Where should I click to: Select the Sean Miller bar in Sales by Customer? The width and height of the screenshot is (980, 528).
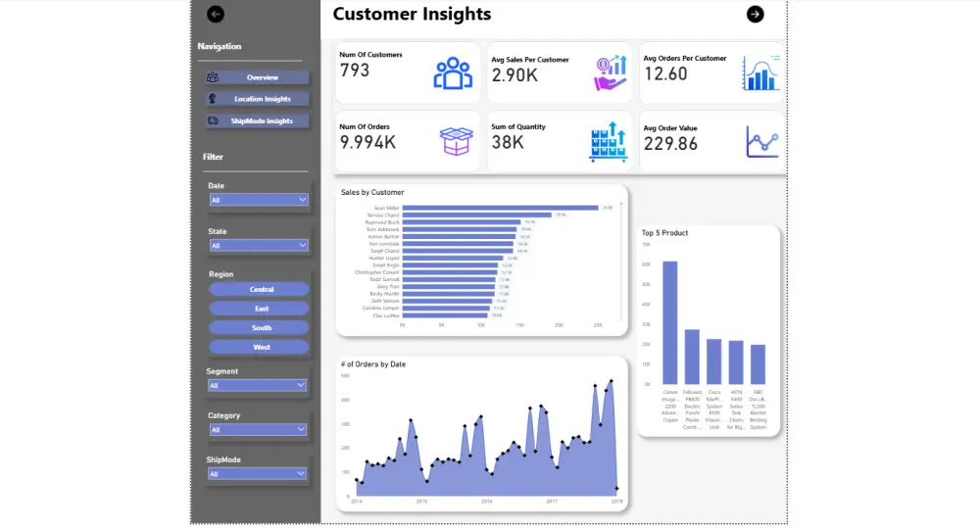500,208
